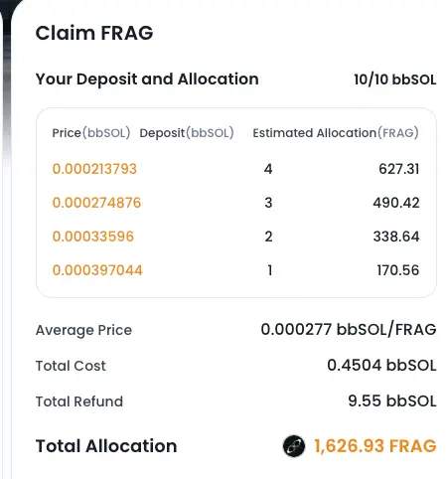The image size is (448, 479).
Task: Select price 0.000274876 row
Action: point(235,203)
